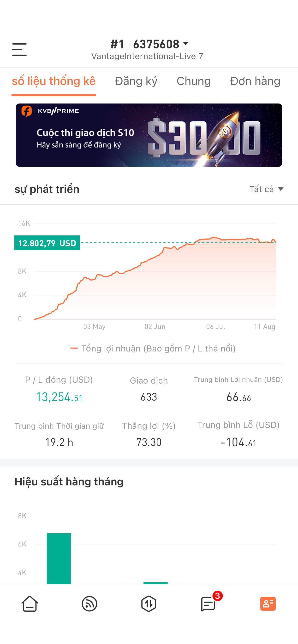This screenshot has height=644, width=298.
Task: Select the số liệu thống kê tab
Action: point(54,81)
